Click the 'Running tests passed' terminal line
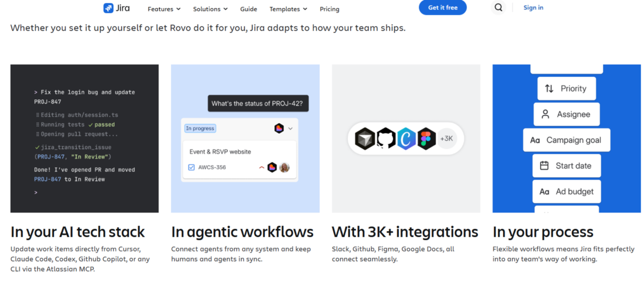644x298 pixels. [75, 124]
